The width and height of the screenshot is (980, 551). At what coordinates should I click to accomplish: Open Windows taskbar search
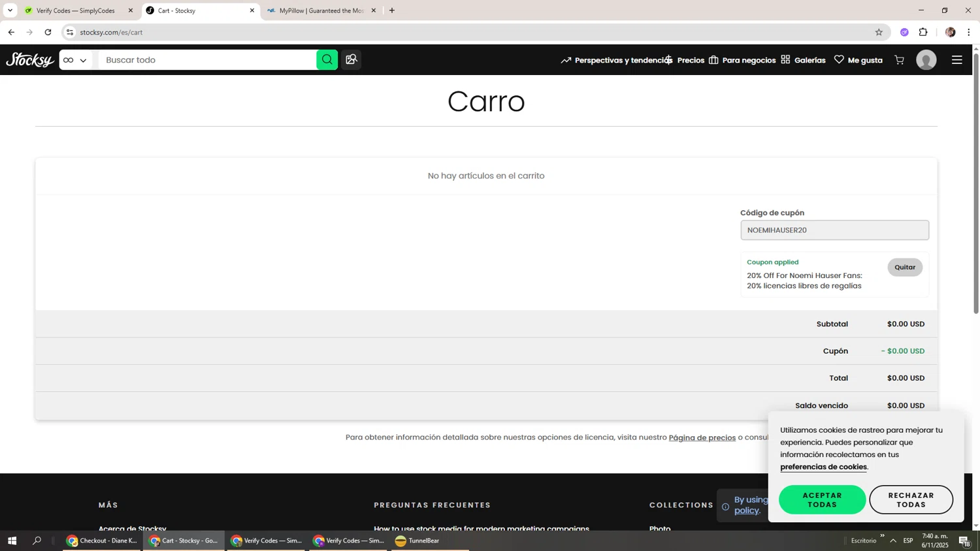point(37,541)
